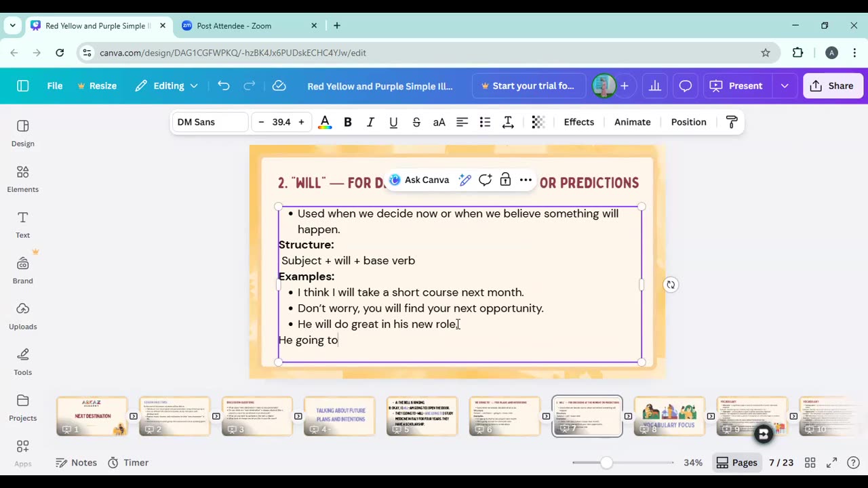Viewport: 868px width, 488px height.
Task: Toggle underline formatting
Action: (393, 122)
